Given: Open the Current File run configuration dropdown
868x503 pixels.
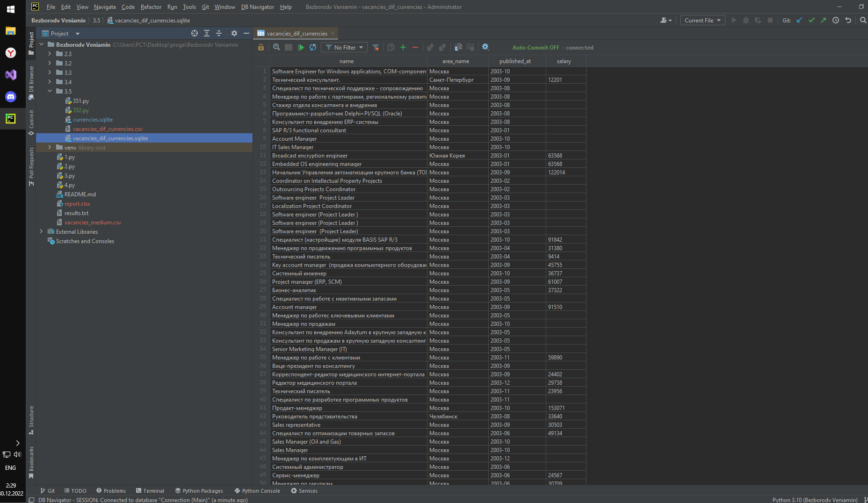Looking at the screenshot, I should tap(702, 20).
